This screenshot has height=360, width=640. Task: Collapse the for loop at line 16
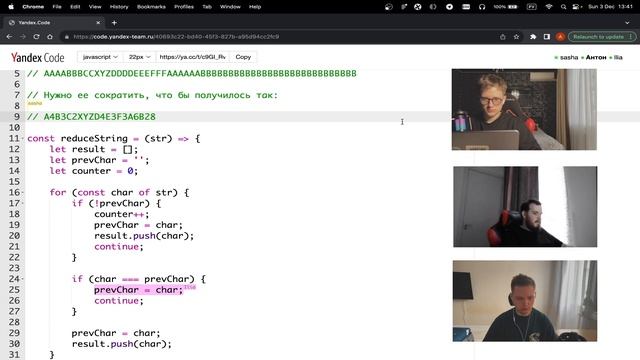(22, 193)
